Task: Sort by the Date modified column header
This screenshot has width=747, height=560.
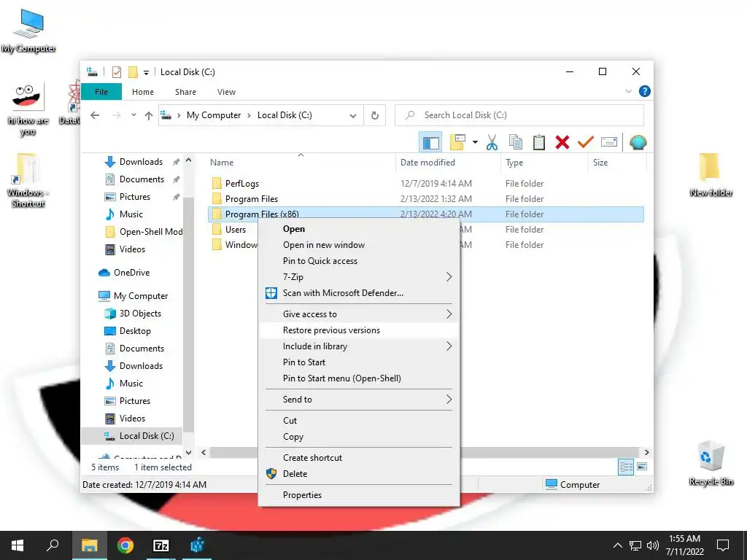Action: click(448, 163)
